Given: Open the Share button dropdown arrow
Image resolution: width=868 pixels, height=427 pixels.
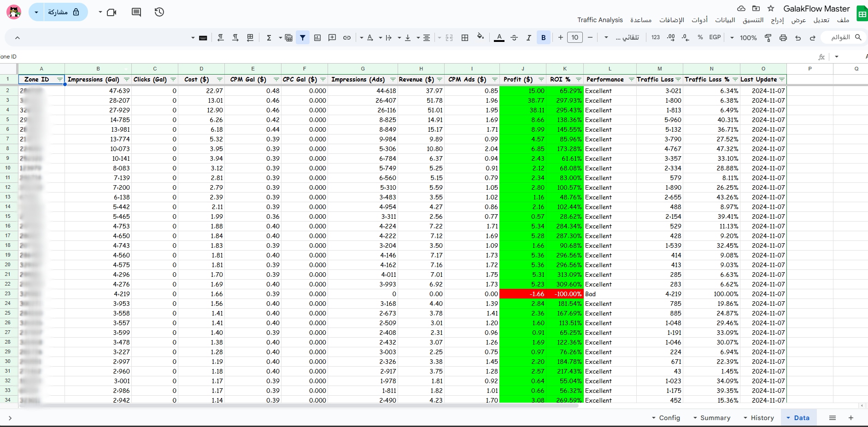Looking at the screenshot, I should 36,12.
